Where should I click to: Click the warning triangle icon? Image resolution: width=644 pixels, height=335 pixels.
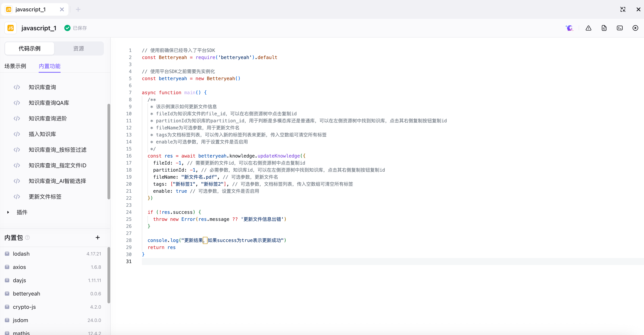[588, 28]
